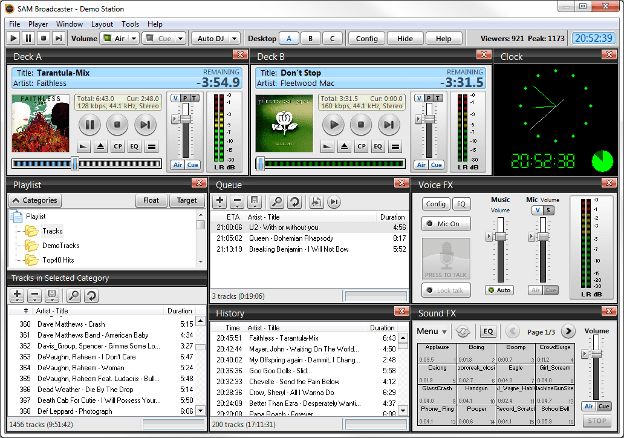Trigger the Applause sound effect pad
This screenshot has width=624, height=438.
coord(437,353)
